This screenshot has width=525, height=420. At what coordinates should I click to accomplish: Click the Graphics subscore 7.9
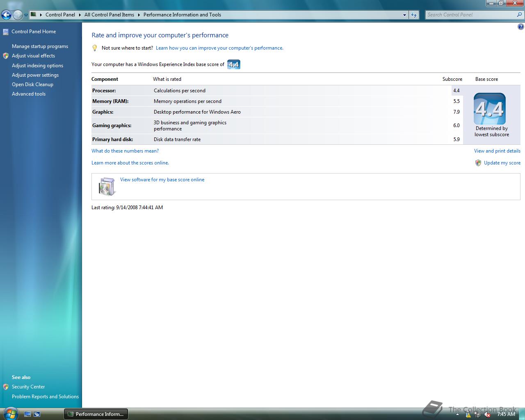point(457,112)
